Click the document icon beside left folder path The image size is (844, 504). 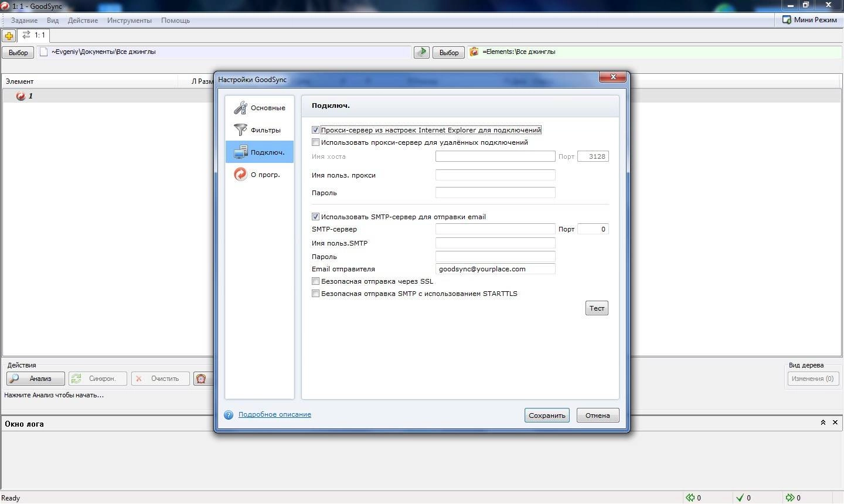(x=43, y=52)
